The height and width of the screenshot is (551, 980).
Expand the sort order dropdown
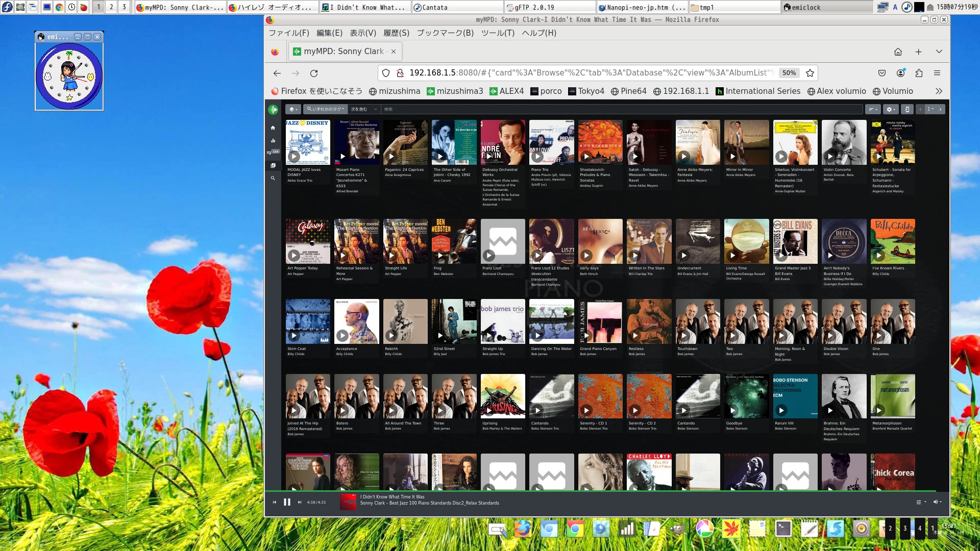(x=873, y=109)
